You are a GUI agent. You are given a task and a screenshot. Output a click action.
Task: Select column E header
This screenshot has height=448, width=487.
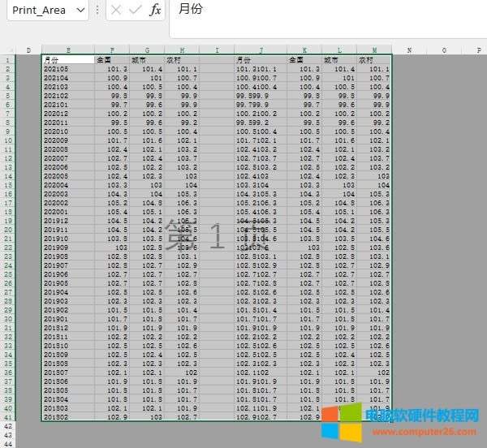point(67,50)
